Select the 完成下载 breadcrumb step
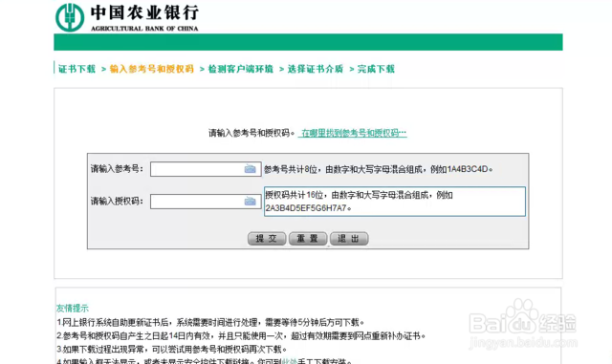 [376, 69]
